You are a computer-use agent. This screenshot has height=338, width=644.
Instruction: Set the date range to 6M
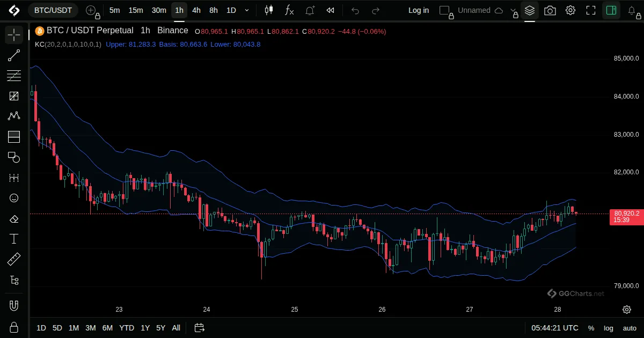(107, 328)
